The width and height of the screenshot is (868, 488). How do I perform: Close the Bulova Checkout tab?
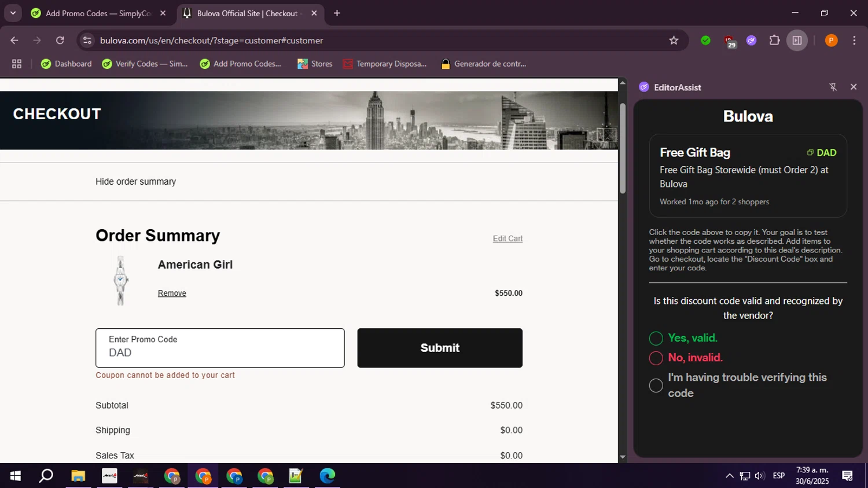point(314,13)
